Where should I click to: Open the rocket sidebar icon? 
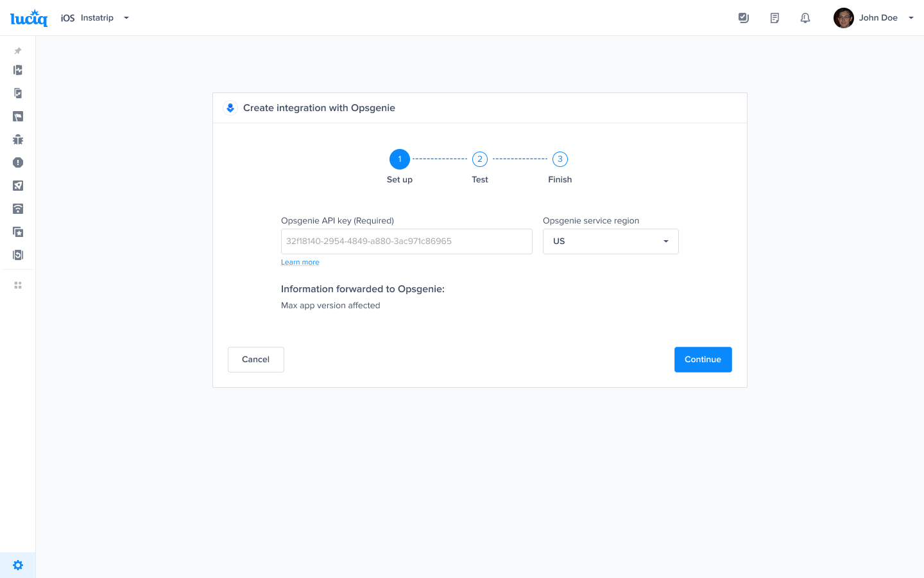18,186
